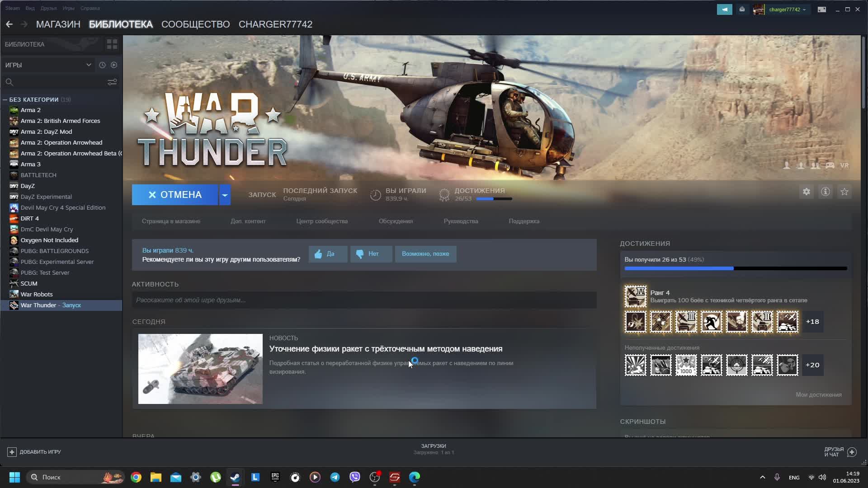
Task: Open the Магазин tab
Action: click(x=58, y=24)
